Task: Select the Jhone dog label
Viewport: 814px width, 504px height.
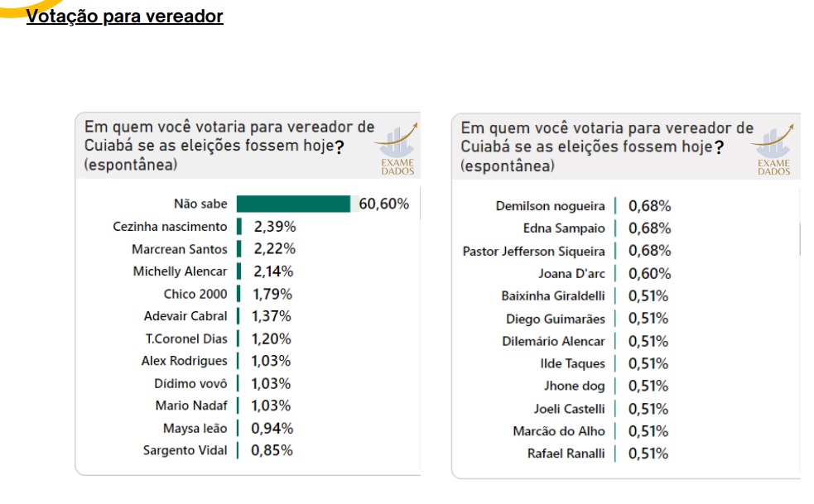Action: pyautogui.click(x=574, y=386)
